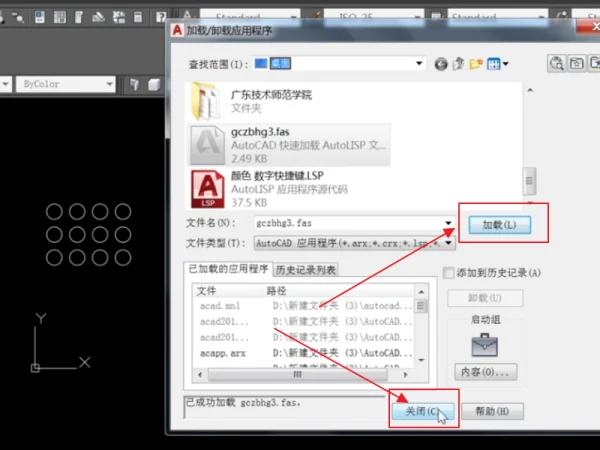600x450 pixels.
Task: Click loaded list scroll down arrow
Action: (x=421, y=360)
